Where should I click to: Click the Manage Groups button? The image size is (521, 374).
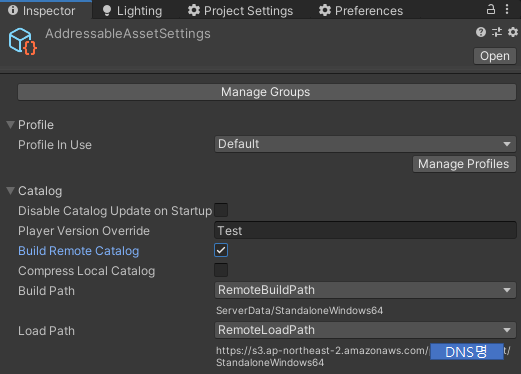pyautogui.click(x=267, y=92)
